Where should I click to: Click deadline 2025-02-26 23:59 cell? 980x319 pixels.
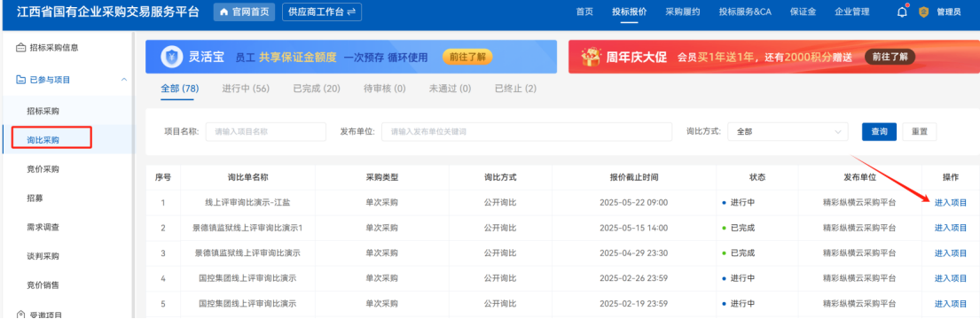[634, 278]
